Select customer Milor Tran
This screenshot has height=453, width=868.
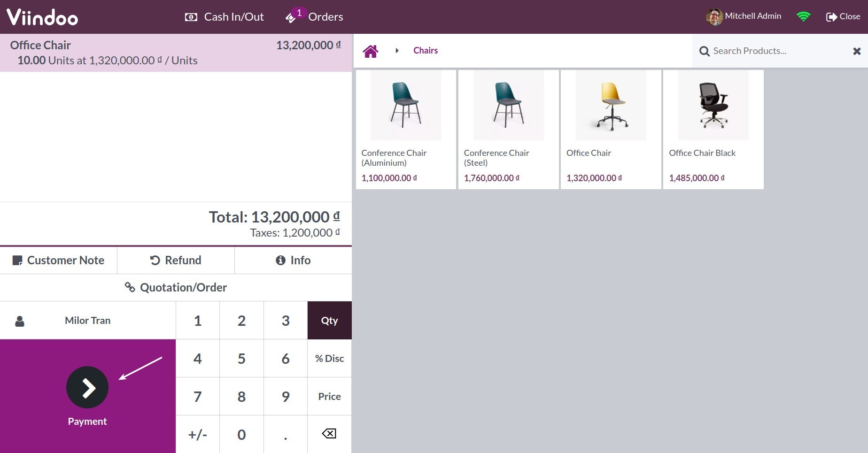88,320
